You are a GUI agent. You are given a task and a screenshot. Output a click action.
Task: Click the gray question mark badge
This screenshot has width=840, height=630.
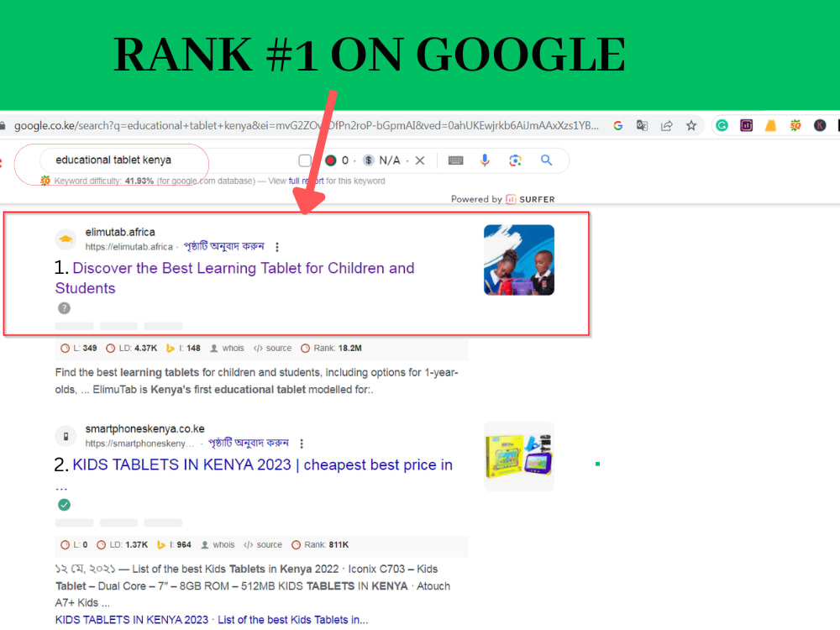coord(65,308)
